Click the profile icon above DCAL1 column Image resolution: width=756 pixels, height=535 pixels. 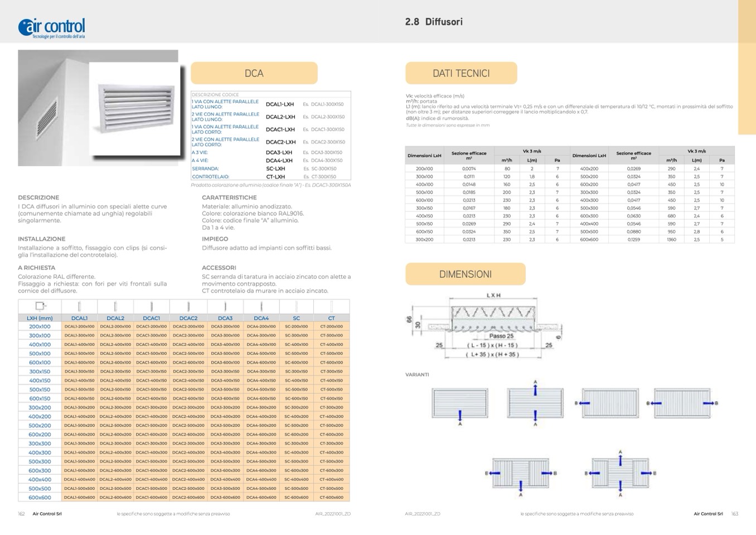(x=79, y=306)
